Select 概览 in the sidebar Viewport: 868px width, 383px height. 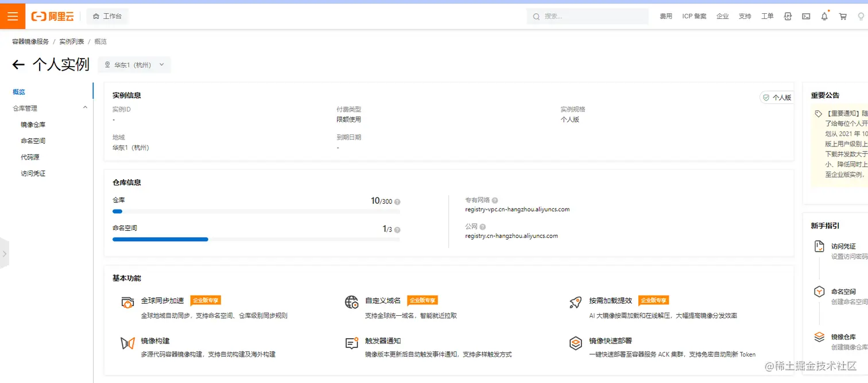click(19, 92)
